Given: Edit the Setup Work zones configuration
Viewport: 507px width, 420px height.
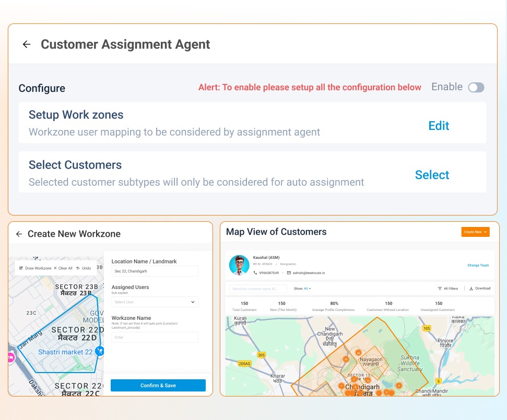Looking at the screenshot, I should point(439,126).
